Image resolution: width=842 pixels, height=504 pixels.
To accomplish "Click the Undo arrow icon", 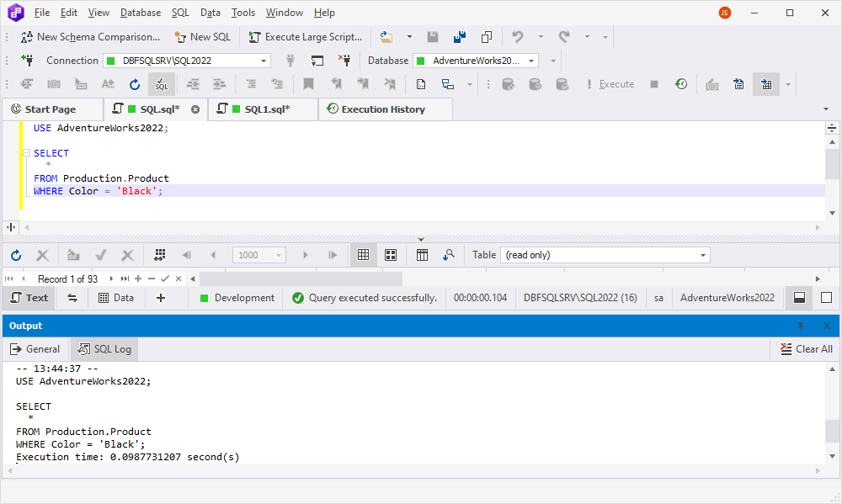I will (x=517, y=37).
